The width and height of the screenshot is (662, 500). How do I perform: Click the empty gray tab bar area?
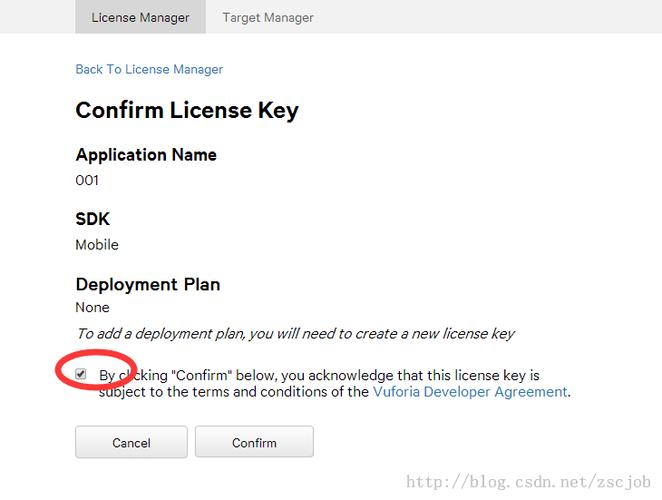coord(486,17)
